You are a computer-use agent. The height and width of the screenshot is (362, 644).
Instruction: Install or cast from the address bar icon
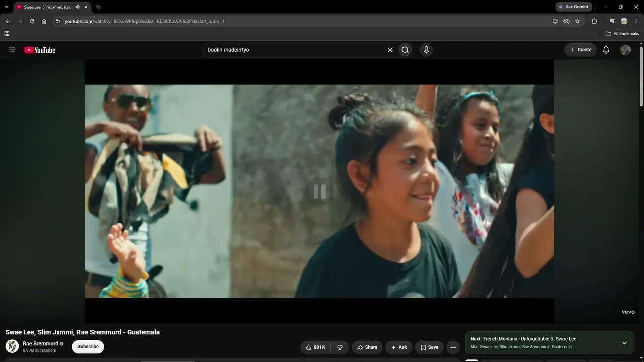[x=555, y=21]
